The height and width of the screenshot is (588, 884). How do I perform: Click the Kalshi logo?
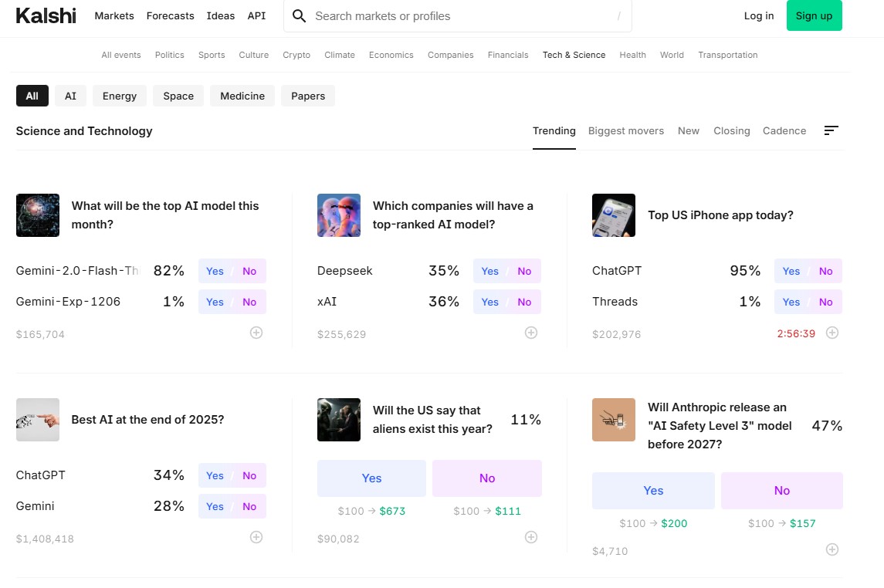(46, 15)
